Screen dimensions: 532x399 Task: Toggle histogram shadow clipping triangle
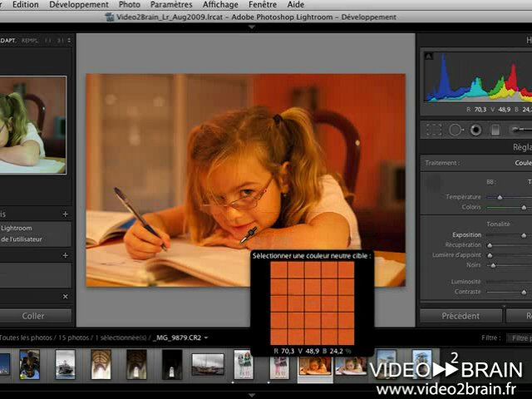click(429, 56)
